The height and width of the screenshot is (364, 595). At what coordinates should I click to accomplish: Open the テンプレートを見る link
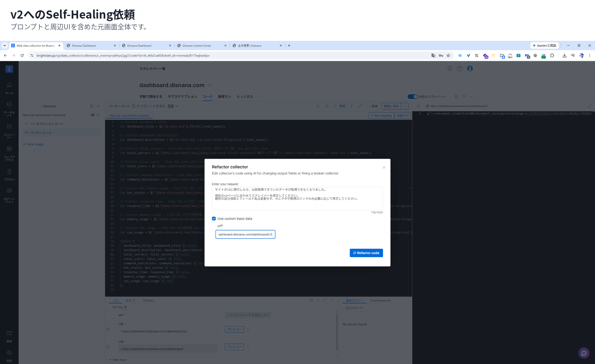coord(149,106)
